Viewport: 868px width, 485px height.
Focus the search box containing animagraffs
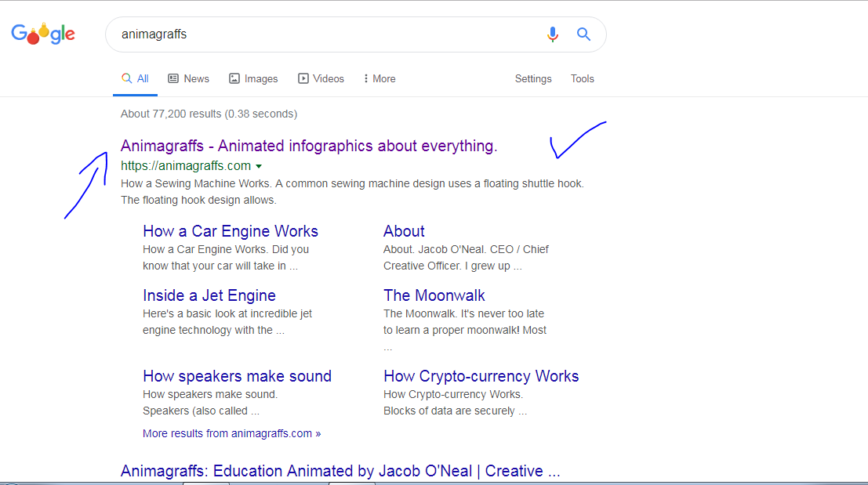click(x=355, y=34)
